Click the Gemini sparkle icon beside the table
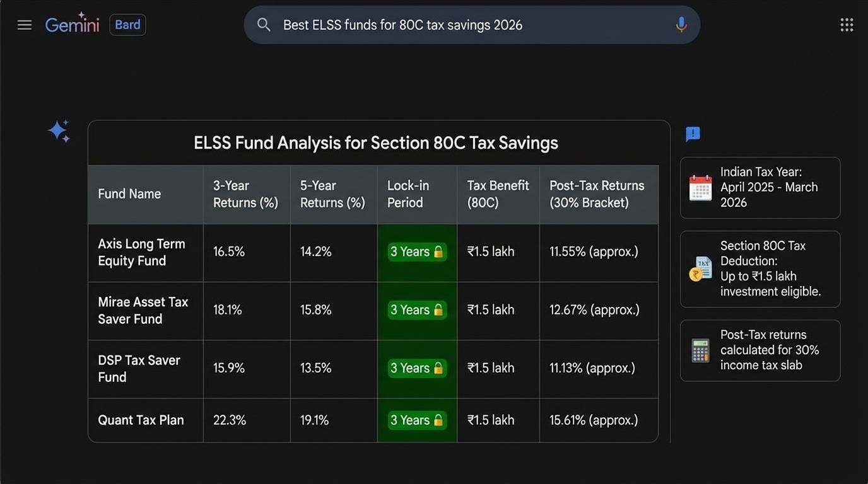868x484 pixels. pyautogui.click(x=58, y=131)
